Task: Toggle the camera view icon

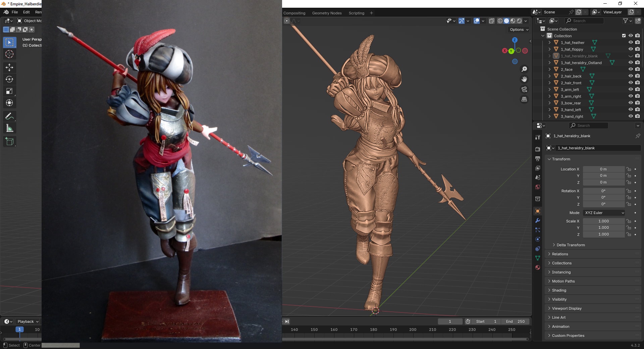Action: [x=524, y=89]
